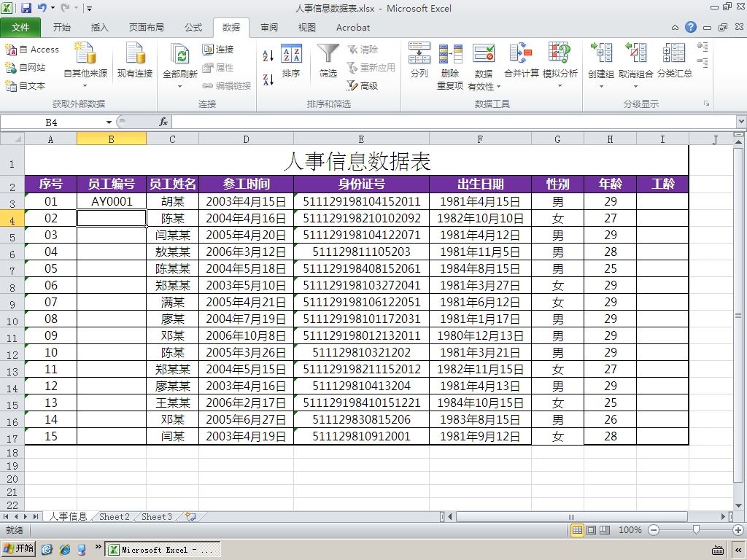Click the vertical scrollbar thumb
This screenshot has width=747, height=560.
coord(738,315)
